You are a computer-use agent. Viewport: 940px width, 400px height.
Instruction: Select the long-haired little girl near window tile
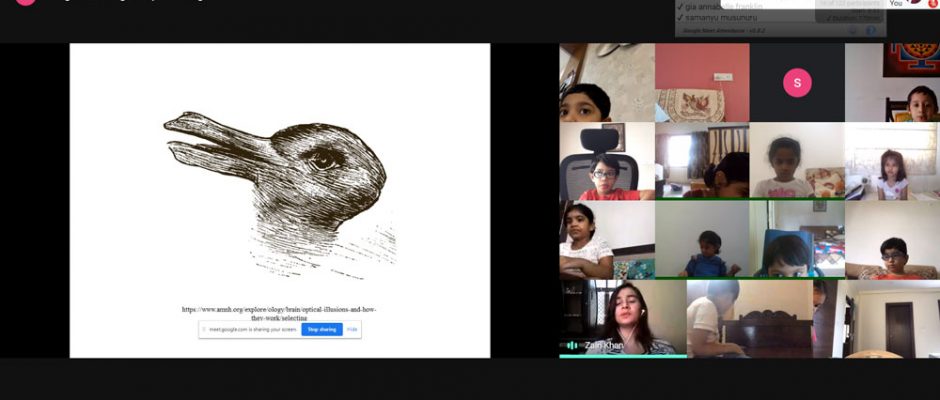[x=893, y=161]
